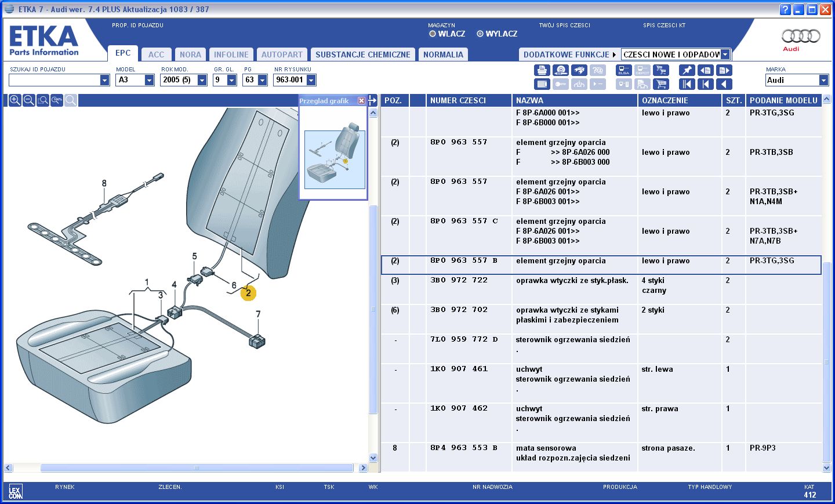The width and height of the screenshot is (835, 504).
Task: Select part 8P4 963 553 B row
Action: tap(601, 458)
